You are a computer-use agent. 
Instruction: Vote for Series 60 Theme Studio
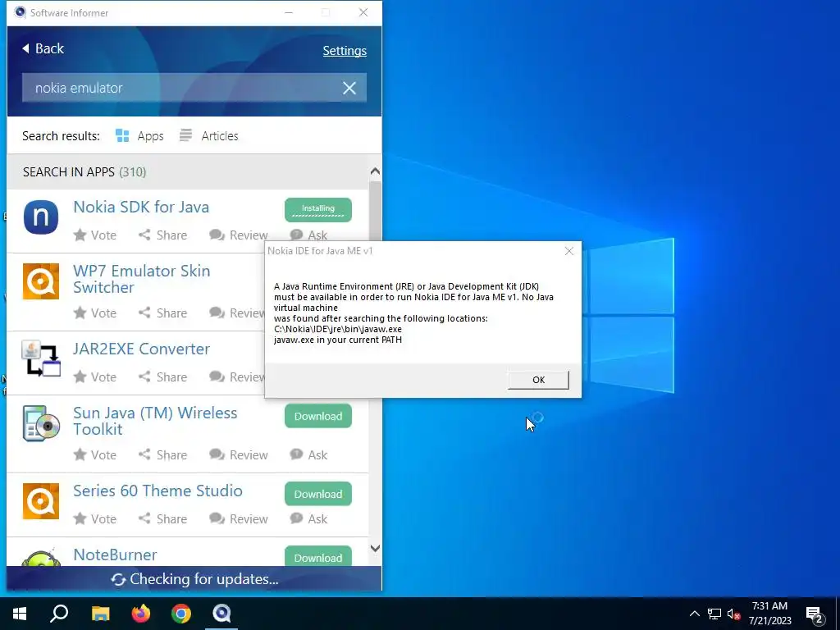pos(95,519)
